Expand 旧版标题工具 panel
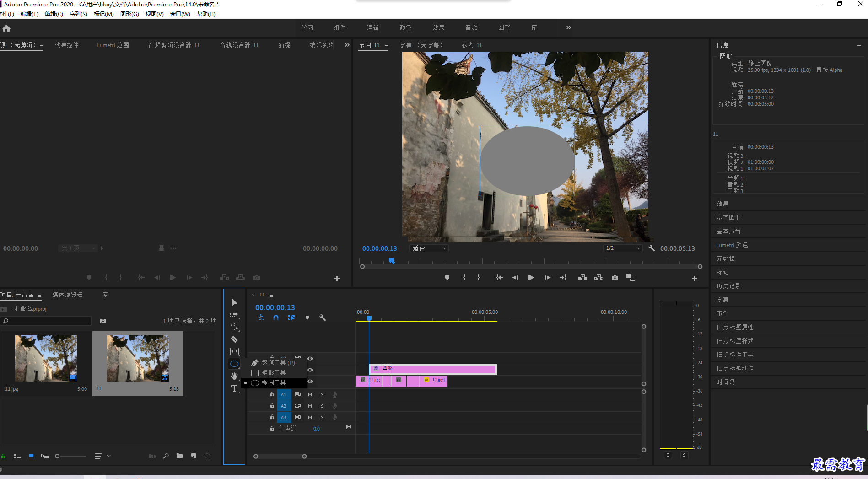The width and height of the screenshot is (868, 479). click(x=735, y=355)
